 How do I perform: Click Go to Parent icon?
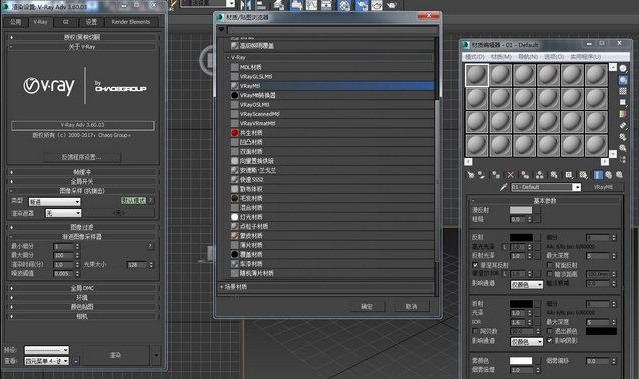tap(608, 175)
